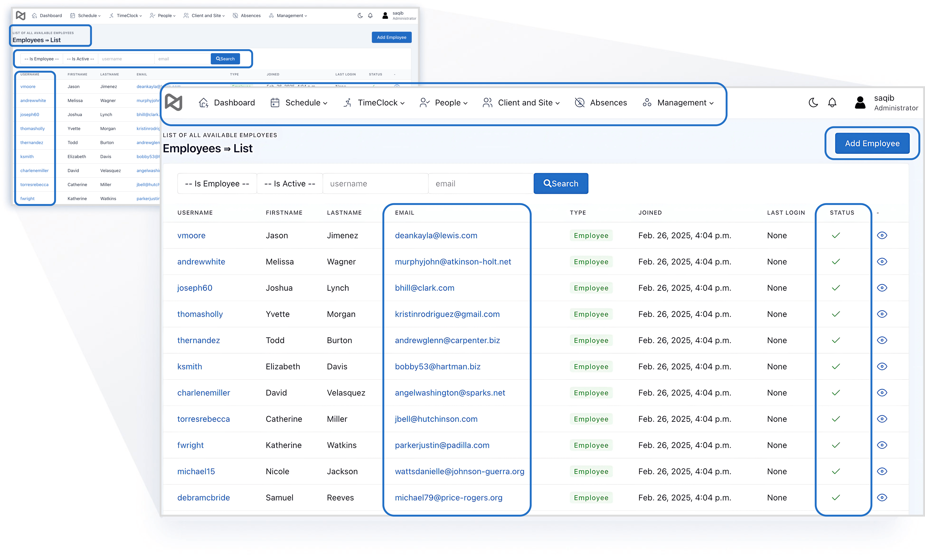Focus the email field in front window
Screen dimensions: 925x560
click(x=481, y=183)
